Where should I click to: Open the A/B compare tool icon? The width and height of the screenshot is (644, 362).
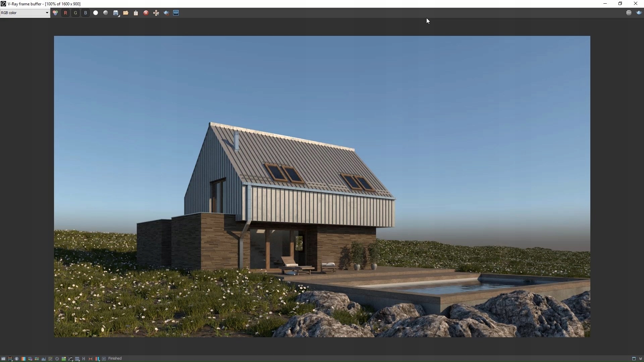176,13
